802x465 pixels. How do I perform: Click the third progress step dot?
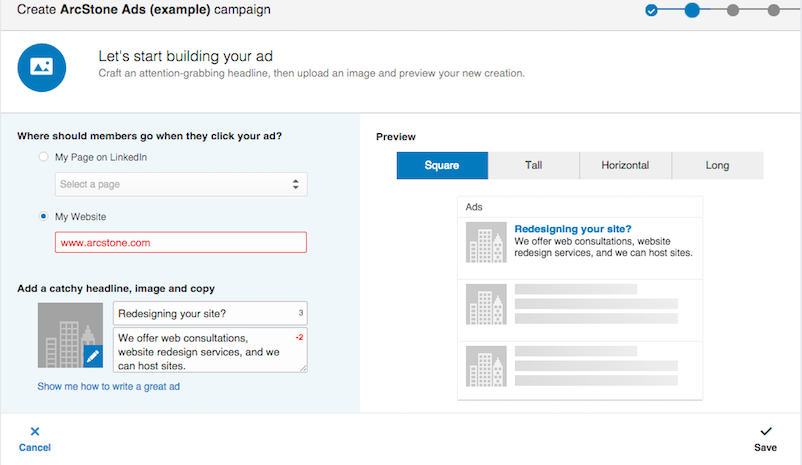733,10
